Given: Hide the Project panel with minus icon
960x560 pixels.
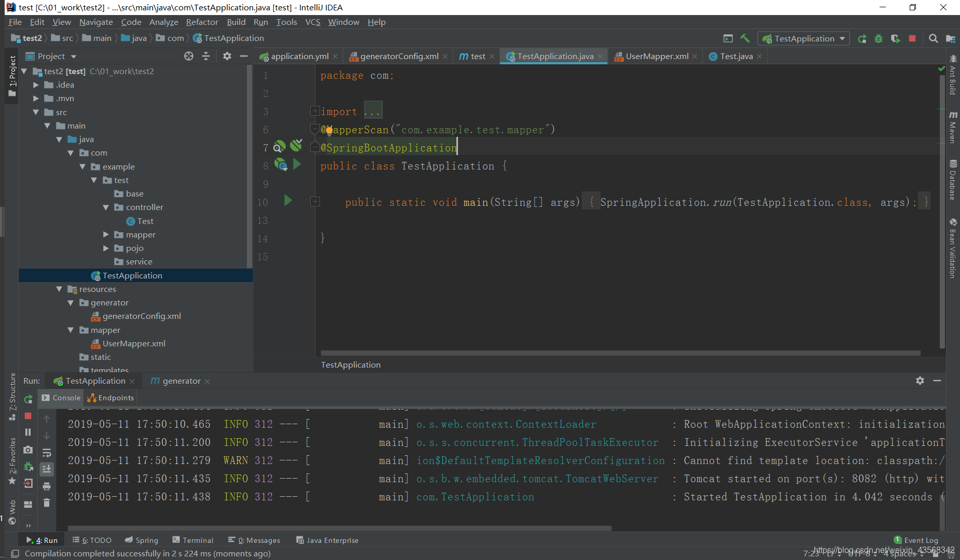Looking at the screenshot, I should click(x=244, y=56).
